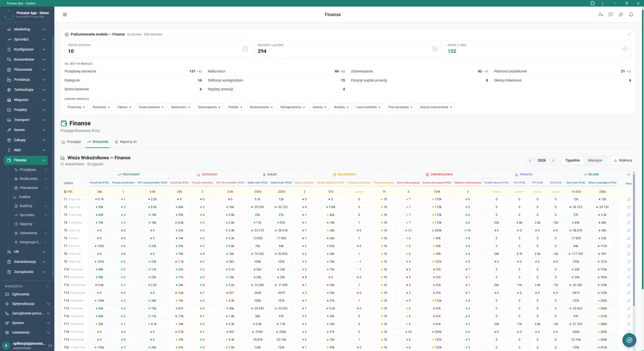
Task: Click the refresh icon in row T5
Action: point(629,231)
